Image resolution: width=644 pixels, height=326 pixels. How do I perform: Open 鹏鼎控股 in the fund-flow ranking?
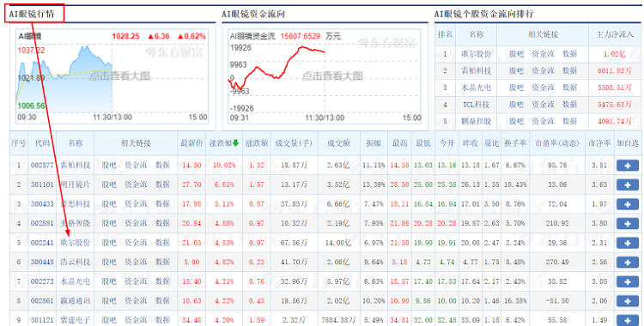(477, 121)
